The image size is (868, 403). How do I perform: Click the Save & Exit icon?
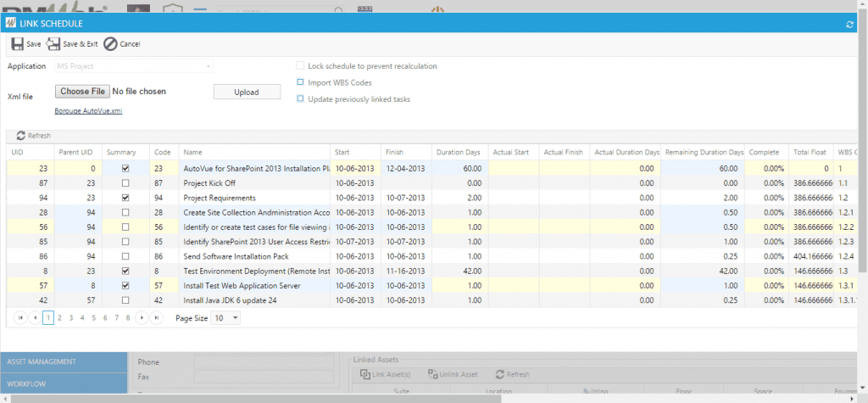pos(53,44)
